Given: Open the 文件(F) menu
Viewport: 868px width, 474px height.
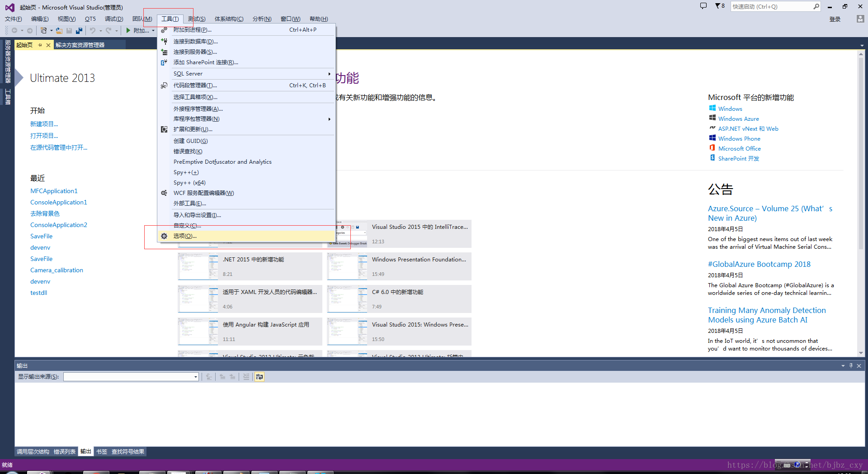Looking at the screenshot, I should 14,19.
